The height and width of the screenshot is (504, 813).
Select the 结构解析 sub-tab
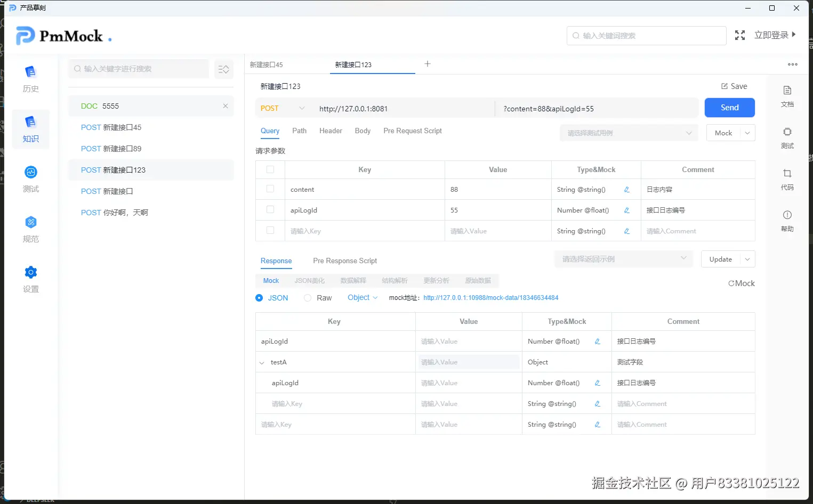395,281
